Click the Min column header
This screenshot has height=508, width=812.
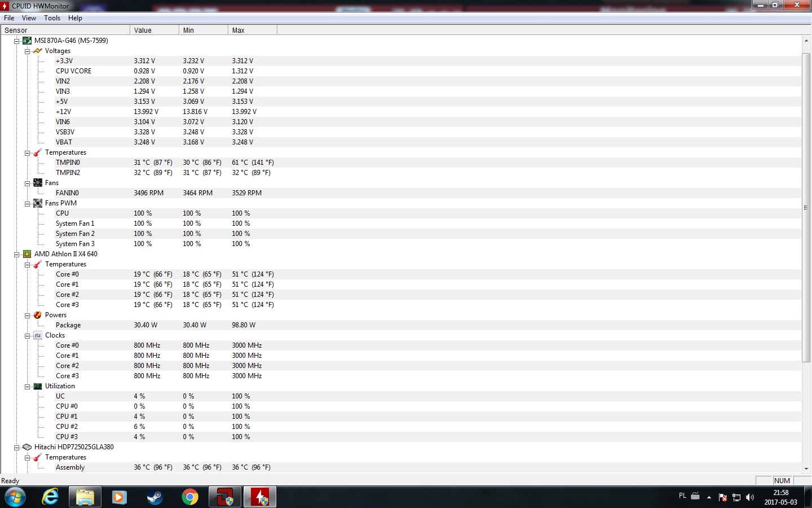point(204,30)
